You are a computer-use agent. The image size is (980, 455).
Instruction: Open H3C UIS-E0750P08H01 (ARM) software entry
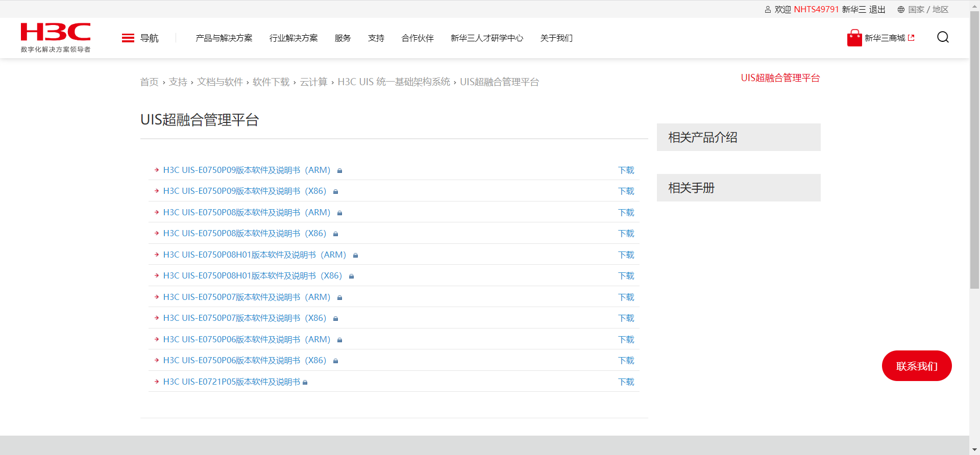tap(255, 255)
